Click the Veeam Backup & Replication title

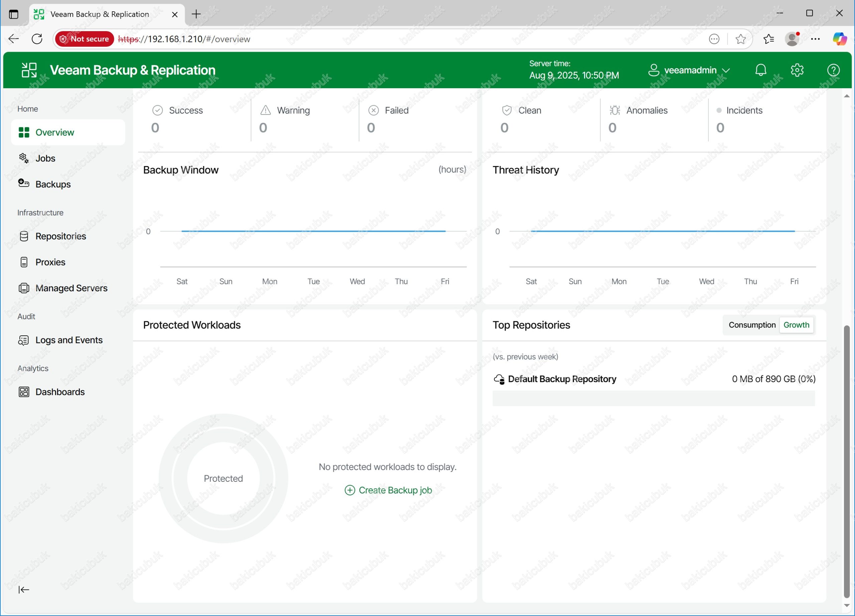(x=133, y=70)
